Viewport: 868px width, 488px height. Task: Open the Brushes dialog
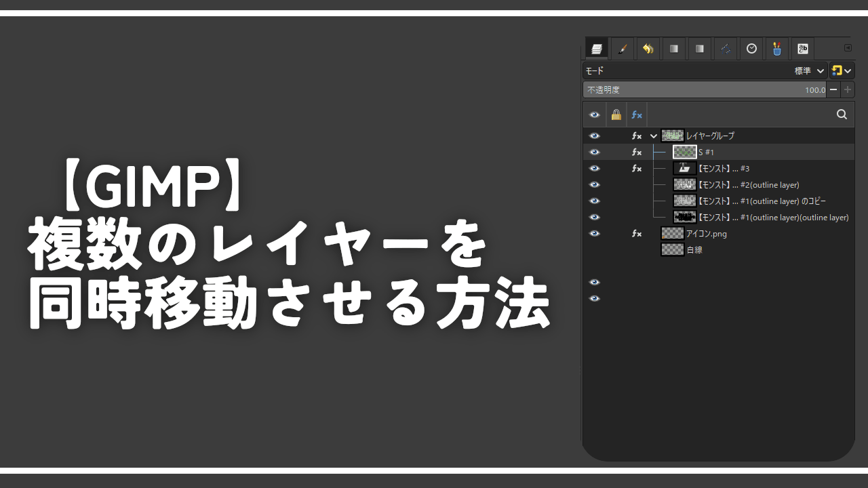point(622,48)
